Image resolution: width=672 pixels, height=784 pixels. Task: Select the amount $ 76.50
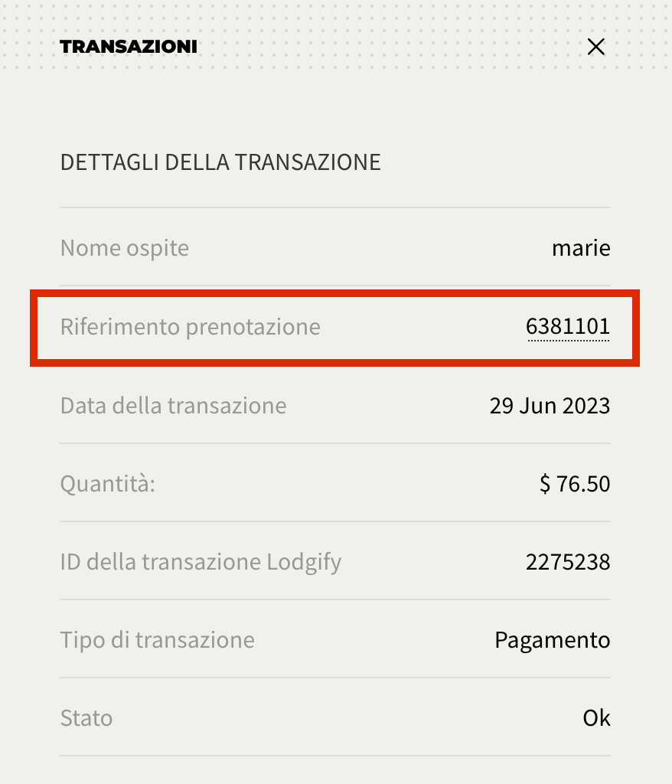[x=575, y=484]
